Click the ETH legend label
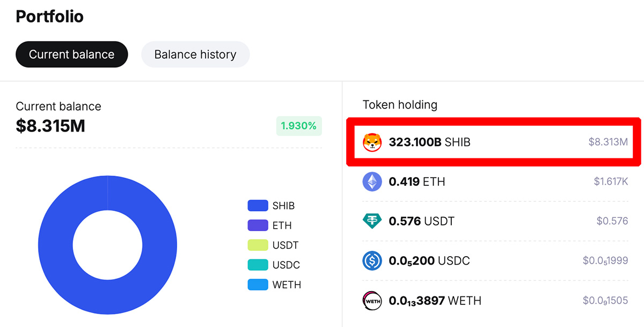The width and height of the screenshot is (644, 327). pos(282,226)
